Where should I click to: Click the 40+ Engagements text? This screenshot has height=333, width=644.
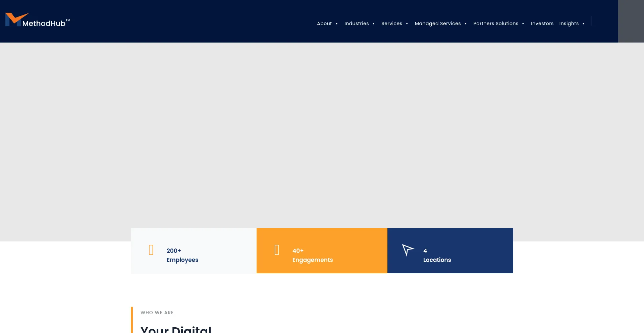click(312, 255)
